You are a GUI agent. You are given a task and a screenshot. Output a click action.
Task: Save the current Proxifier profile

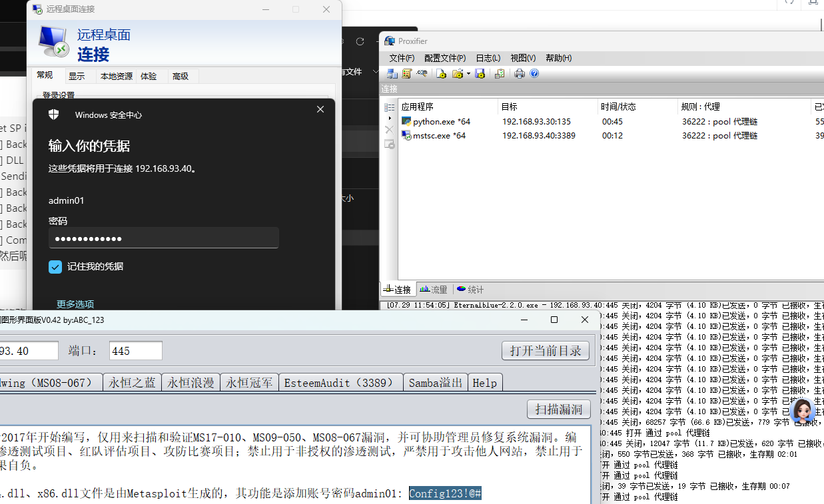pyautogui.click(x=480, y=73)
